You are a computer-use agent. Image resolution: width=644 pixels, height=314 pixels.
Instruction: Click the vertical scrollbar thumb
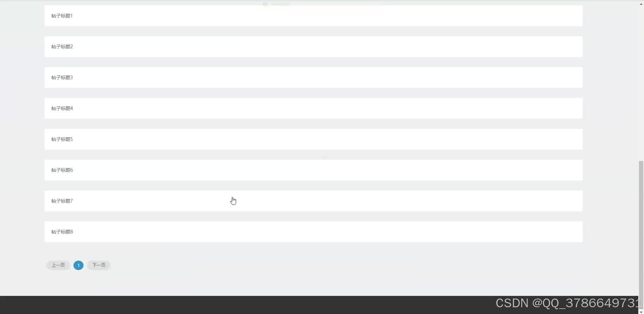[641, 235]
